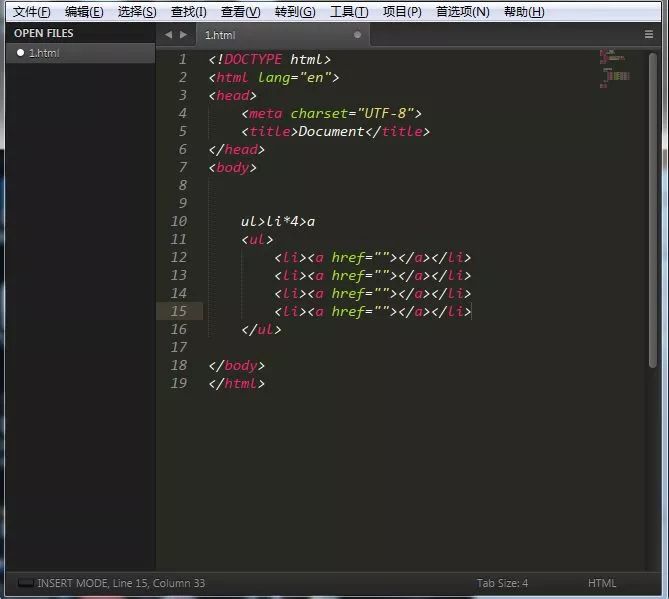The height and width of the screenshot is (599, 669).
Task: Click the word Document in title
Action: [331, 131]
